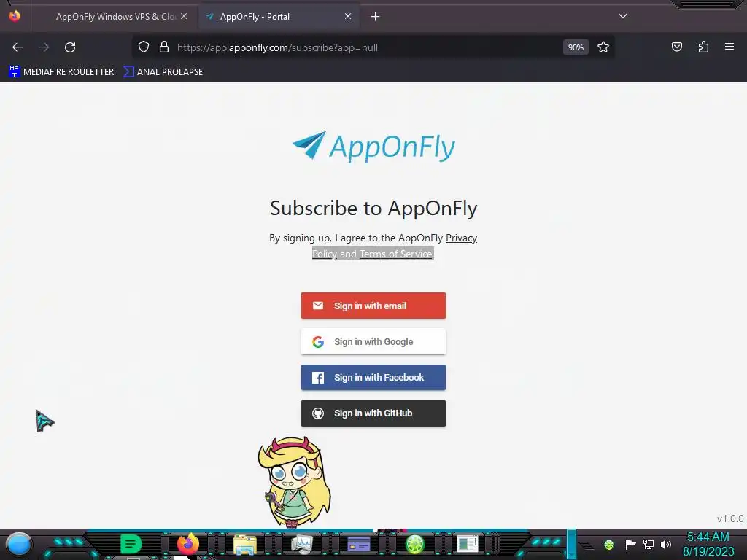Open File Explorer from taskbar

coord(245,544)
